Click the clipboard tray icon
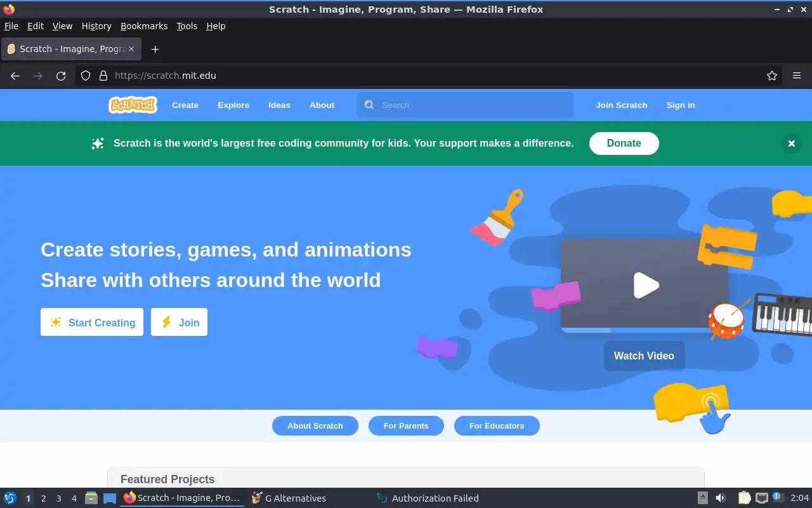The width and height of the screenshot is (812, 508). coord(744,498)
